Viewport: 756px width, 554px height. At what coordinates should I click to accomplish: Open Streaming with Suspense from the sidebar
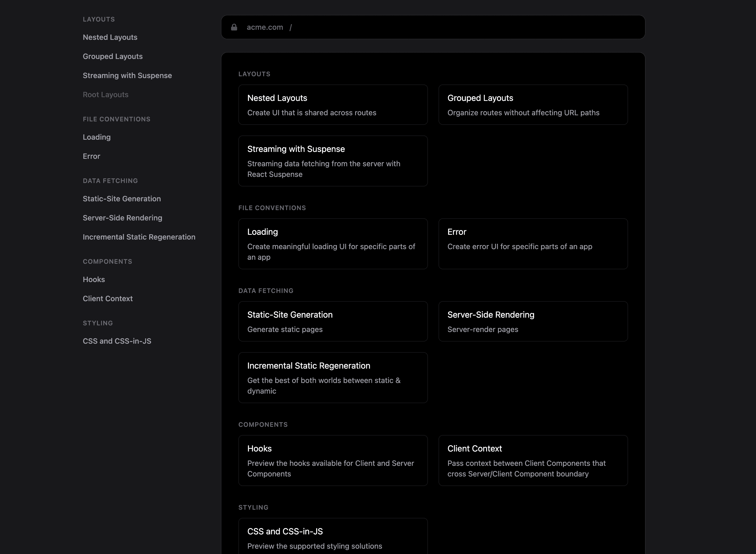[x=127, y=75]
